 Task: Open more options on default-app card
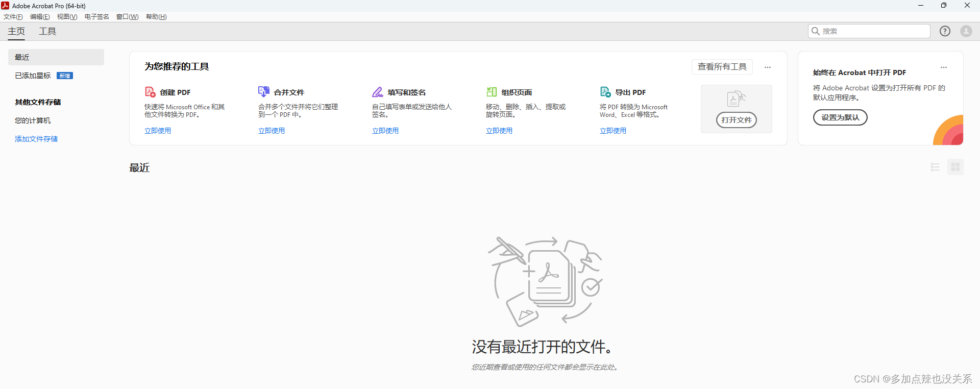coord(944,67)
